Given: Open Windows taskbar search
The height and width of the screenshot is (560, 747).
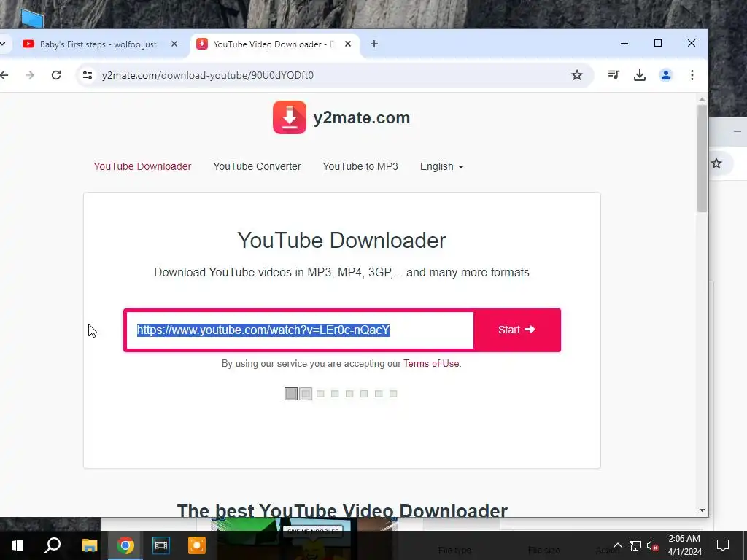Looking at the screenshot, I should pyautogui.click(x=53, y=545).
